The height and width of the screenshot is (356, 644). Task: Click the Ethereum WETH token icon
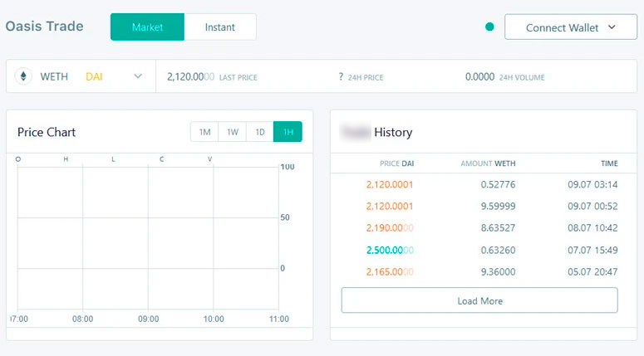pyautogui.click(x=23, y=76)
